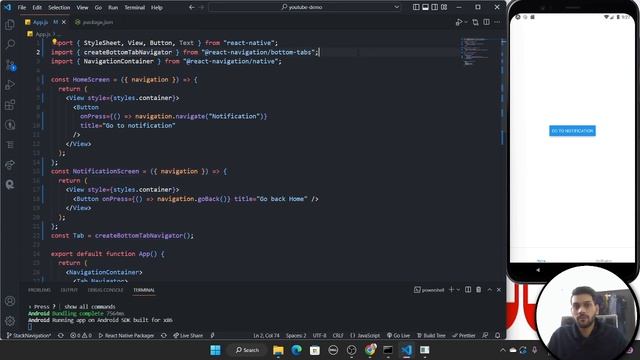Start React Native Packager from status bar
Image resolution: width=640 pixels, height=360 pixels.
tap(127, 336)
